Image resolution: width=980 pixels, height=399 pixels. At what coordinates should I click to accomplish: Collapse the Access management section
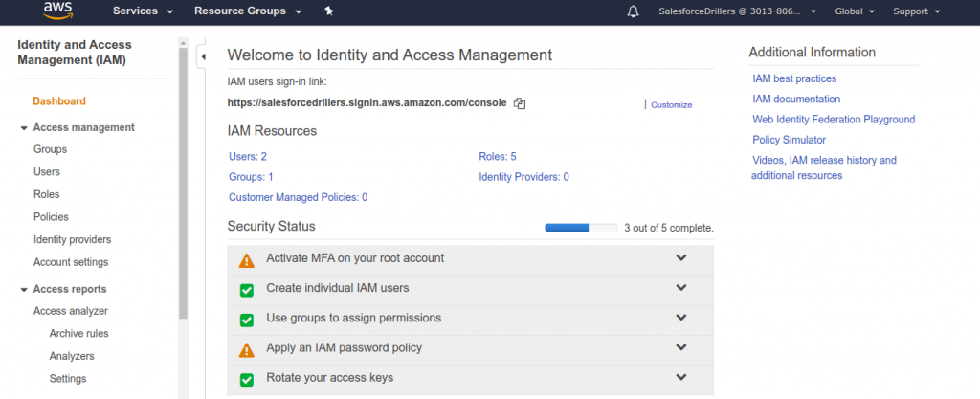click(x=24, y=128)
